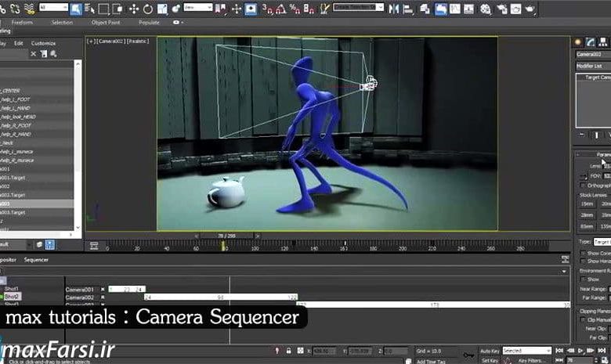Enable the Show Horizon checkbox
611x364 pixels.
coord(583,261)
